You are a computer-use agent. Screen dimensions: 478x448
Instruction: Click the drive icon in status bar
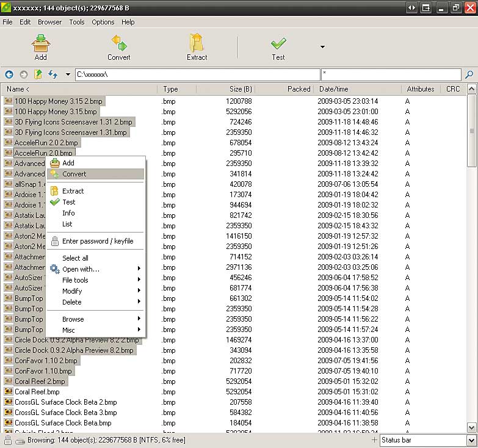click(20, 441)
